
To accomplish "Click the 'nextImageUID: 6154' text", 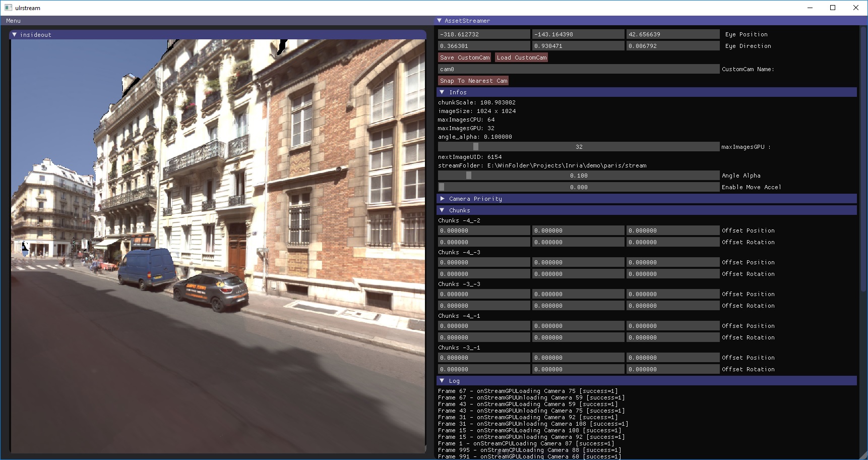I will [x=470, y=157].
